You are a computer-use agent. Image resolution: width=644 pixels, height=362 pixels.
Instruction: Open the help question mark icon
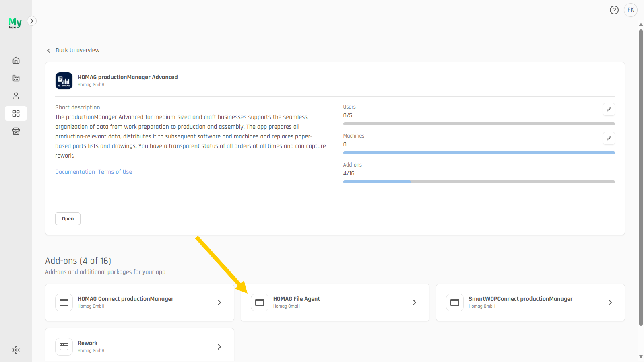pyautogui.click(x=614, y=10)
